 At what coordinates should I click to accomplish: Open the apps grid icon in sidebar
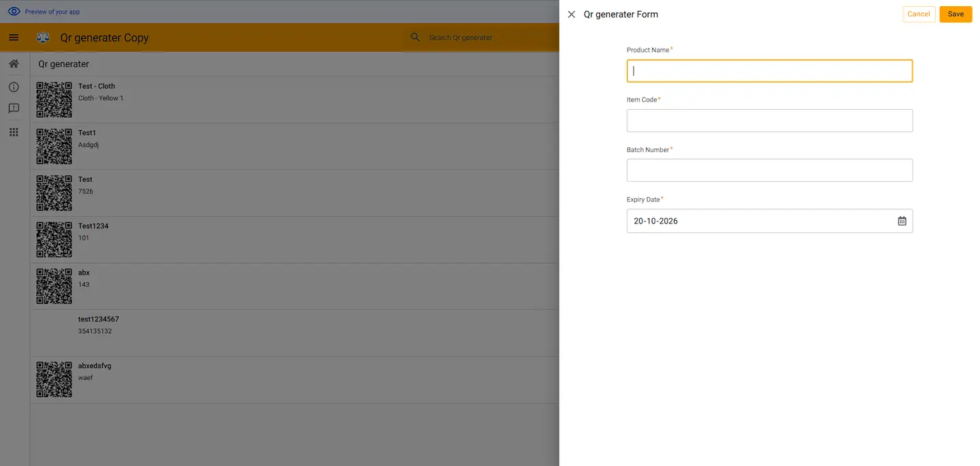coord(14,132)
